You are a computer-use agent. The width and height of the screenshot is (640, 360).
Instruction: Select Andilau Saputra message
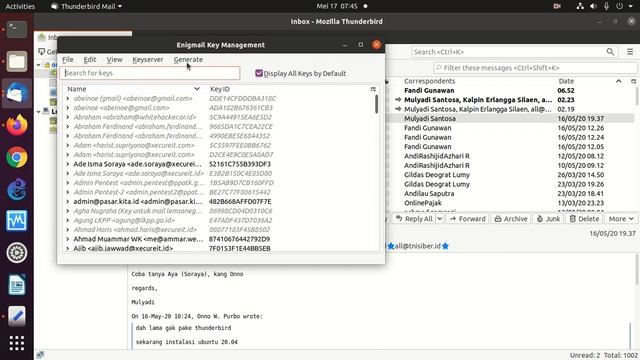510,194
